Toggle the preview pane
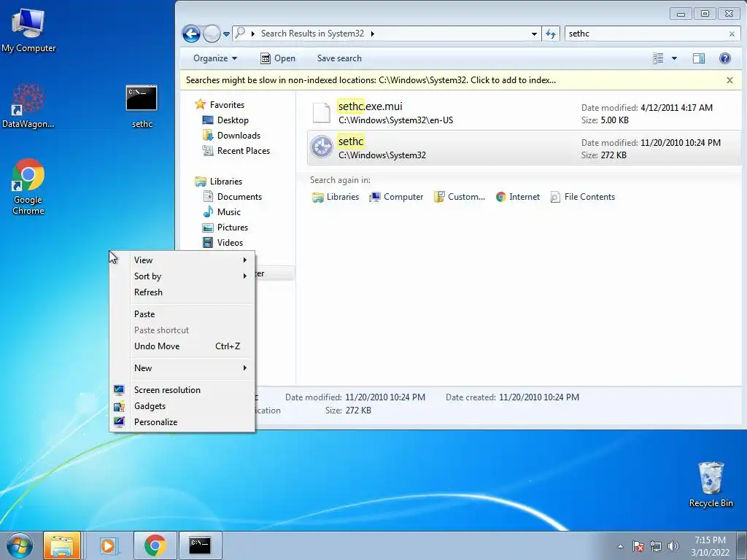Viewport: 747px width, 560px height. [x=698, y=58]
